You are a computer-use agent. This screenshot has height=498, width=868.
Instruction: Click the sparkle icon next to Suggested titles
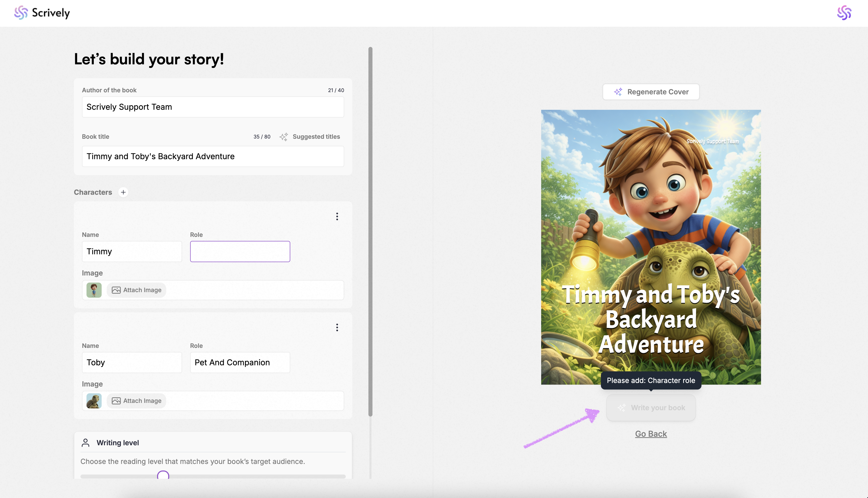pos(283,137)
